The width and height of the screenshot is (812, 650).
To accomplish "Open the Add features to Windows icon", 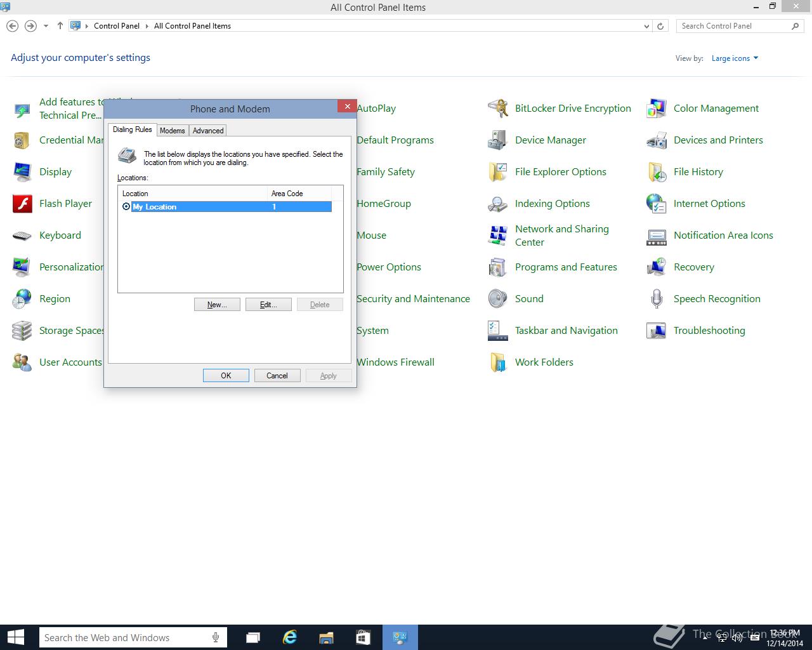I will click(x=22, y=109).
